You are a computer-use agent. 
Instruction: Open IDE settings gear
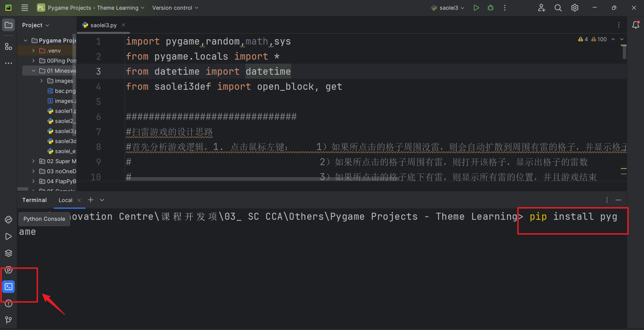click(575, 8)
